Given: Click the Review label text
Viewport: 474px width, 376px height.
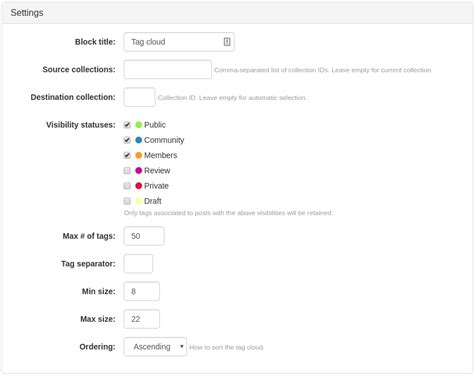Looking at the screenshot, I should point(157,171).
